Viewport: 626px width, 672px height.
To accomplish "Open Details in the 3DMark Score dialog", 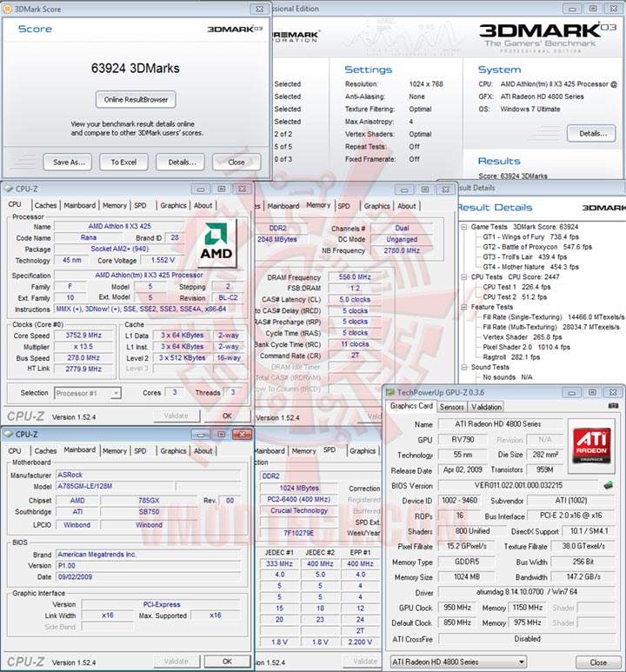I will pos(181,162).
